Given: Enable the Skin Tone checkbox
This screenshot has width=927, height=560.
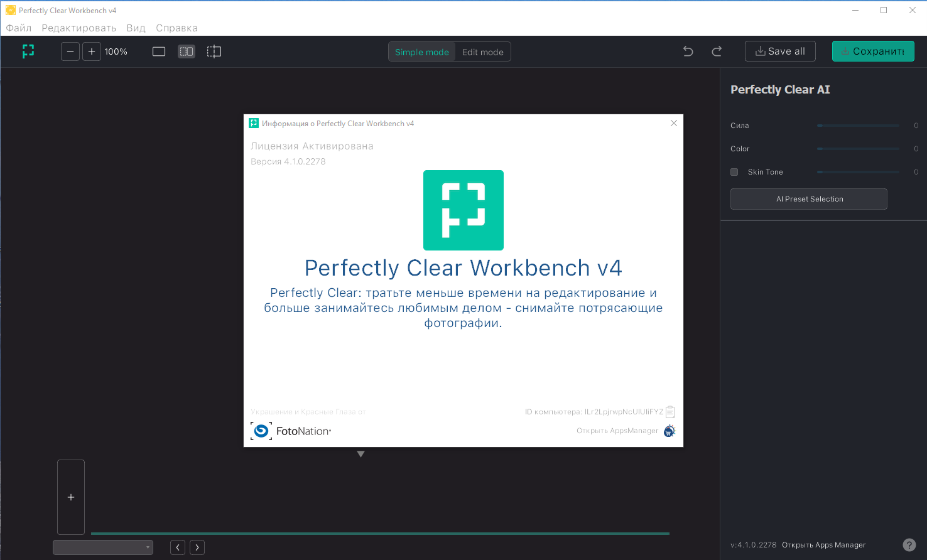Looking at the screenshot, I should click(734, 172).
